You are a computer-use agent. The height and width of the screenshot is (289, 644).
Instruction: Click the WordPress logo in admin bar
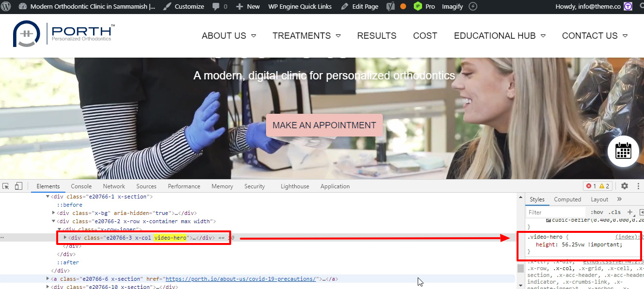(x=8, y=7)
